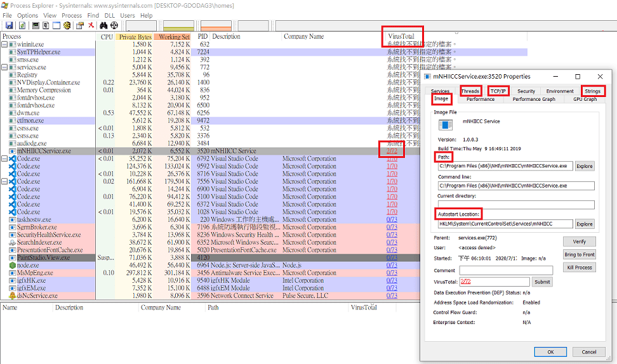Open the 0/73 link for node.exe
This screenshot has width=617, height=364.
(x=392, y=265)
